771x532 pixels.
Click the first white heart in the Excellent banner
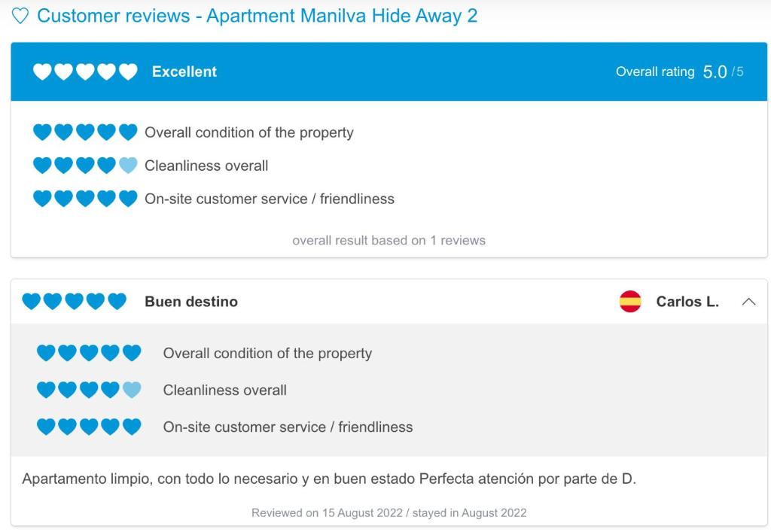(42, 71)
